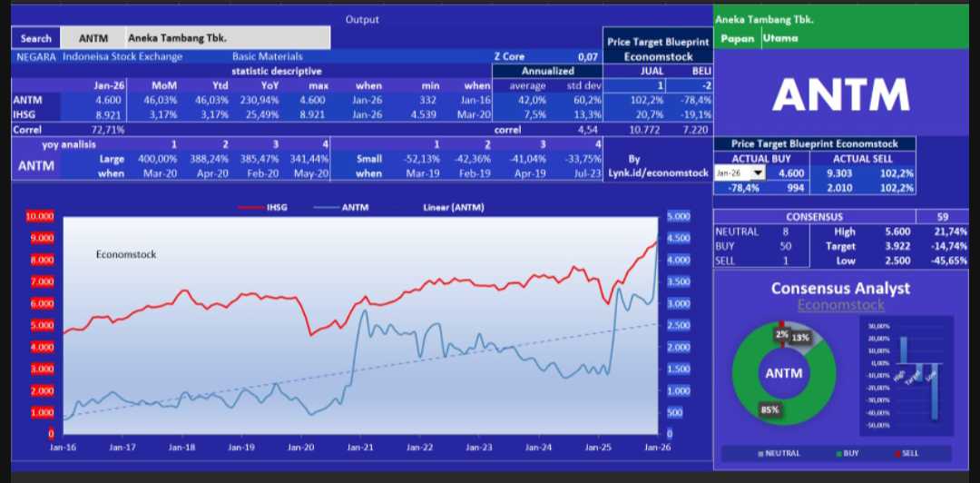Image resolution: width=980 pixels, height=483 pixels.
Task: Click the ANTM line legend entry above chart
Action: (x=340, y=207)
